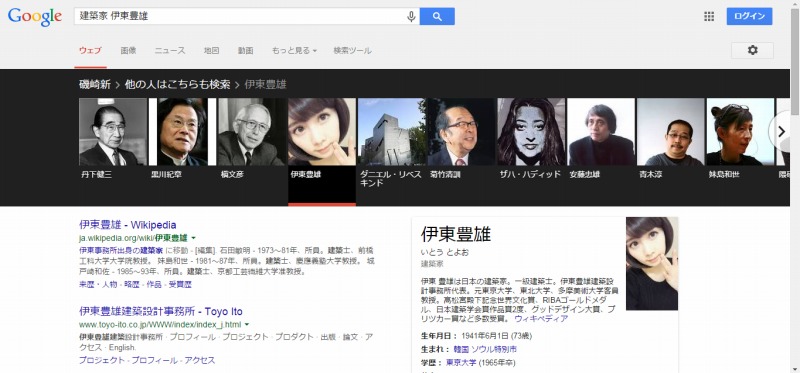This screenshot has width=800, height=373.
Task: Open 受賞歴 sitelink
Action: click(180, 284)
